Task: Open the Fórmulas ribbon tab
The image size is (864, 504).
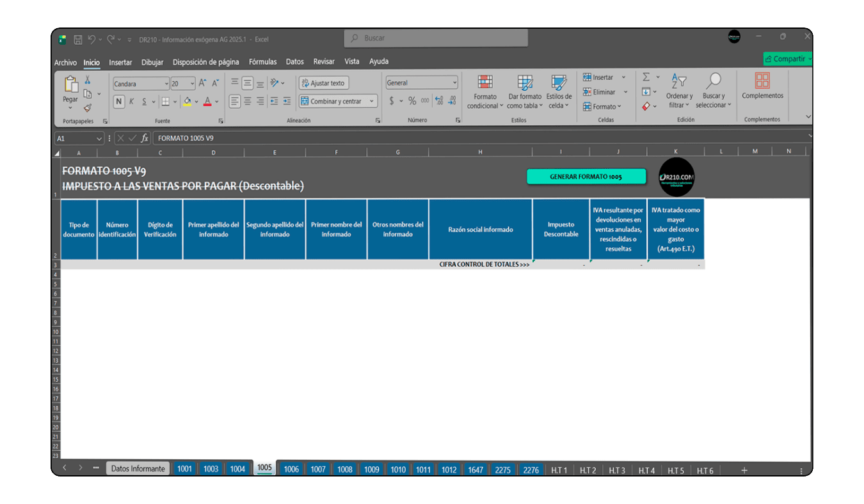Action: pos(262,62)
